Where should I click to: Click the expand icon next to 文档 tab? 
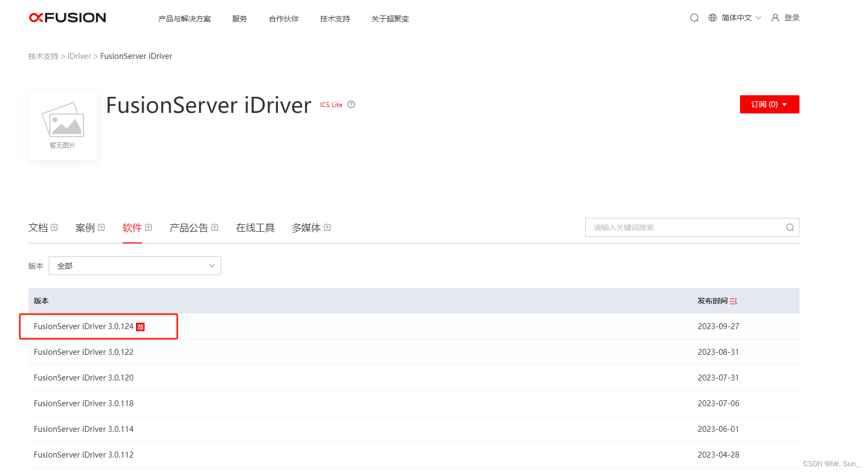point(54,227)
